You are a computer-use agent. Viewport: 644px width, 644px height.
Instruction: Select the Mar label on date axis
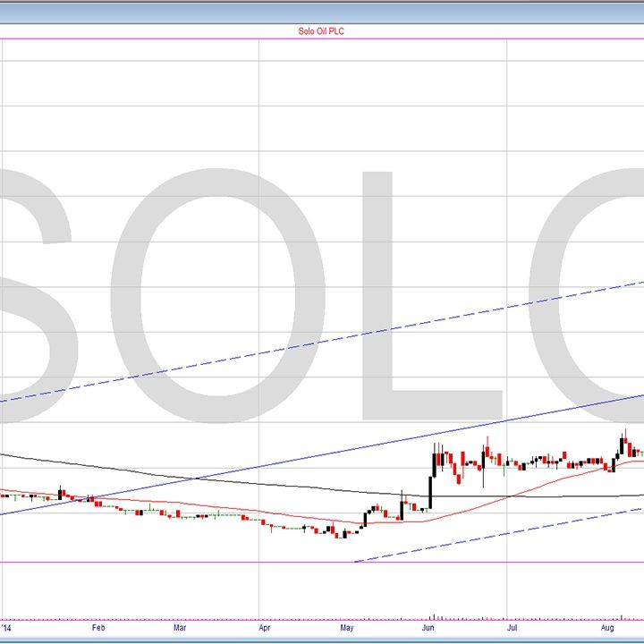[x=180, y=628]
